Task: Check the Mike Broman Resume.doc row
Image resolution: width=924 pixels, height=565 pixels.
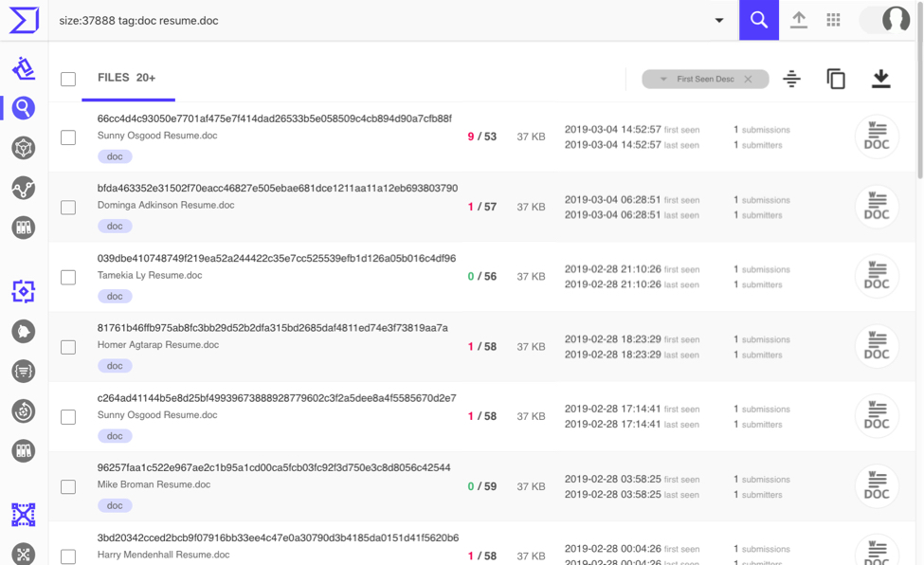Action: click(x=68, y=487)
